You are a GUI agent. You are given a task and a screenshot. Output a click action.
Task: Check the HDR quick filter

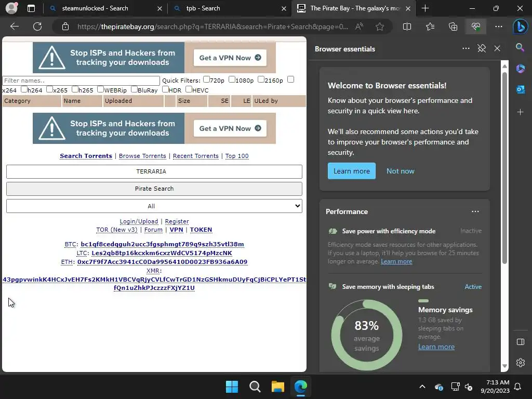[x=165, y=89]
